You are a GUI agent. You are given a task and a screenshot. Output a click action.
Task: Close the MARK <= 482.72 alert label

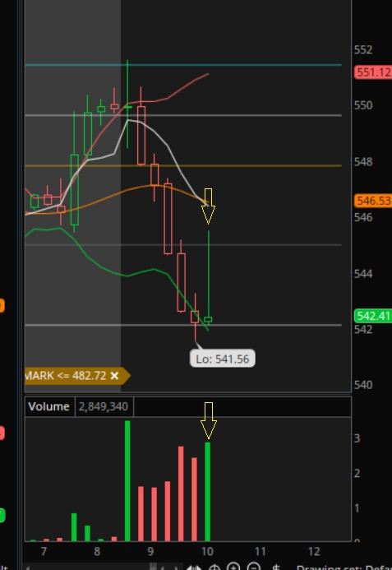(x=114, y=376)
